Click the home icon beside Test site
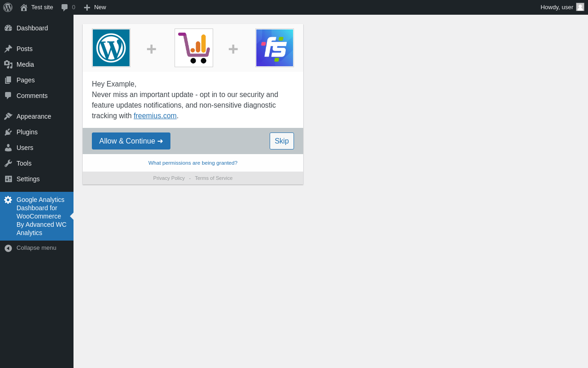 click(24, 7)
